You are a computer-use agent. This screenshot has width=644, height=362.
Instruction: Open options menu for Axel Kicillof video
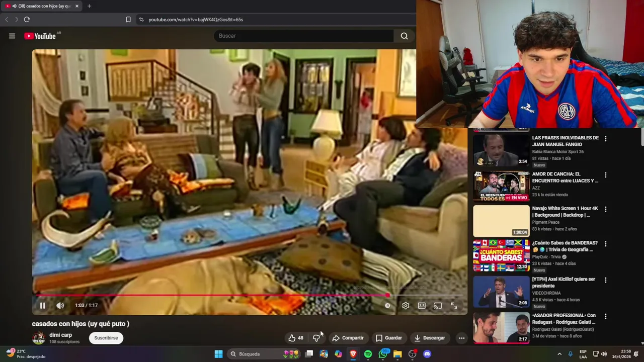pyautogui.click(x=605, y=280)
